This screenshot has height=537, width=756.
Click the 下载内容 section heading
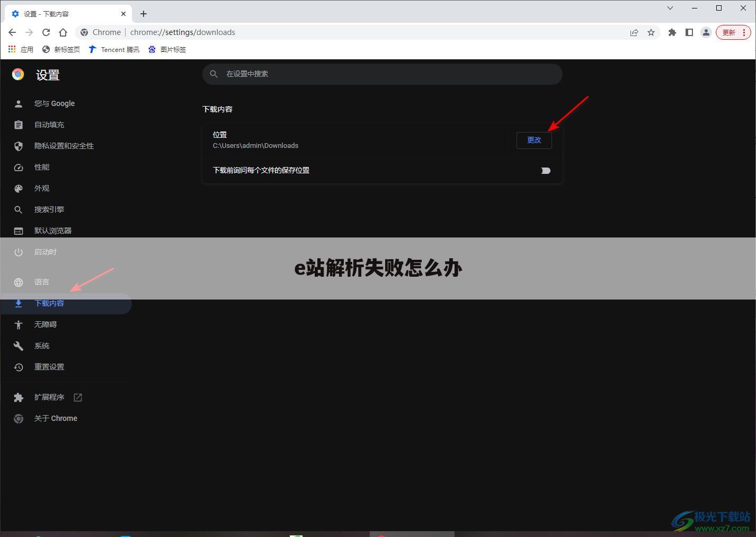click(217, 109)
